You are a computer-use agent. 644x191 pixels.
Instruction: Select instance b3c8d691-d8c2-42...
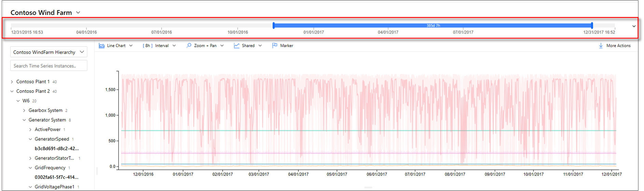57,149
